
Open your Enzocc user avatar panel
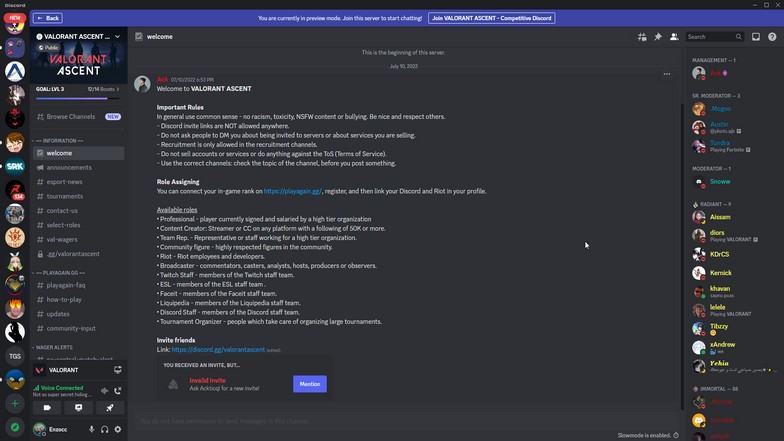click(52, 429)
